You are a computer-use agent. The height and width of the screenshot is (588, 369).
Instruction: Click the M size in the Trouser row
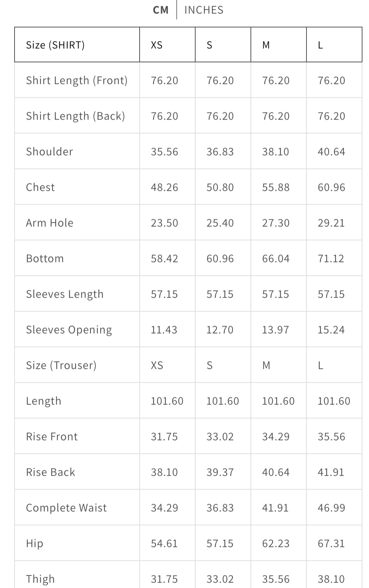266,365
